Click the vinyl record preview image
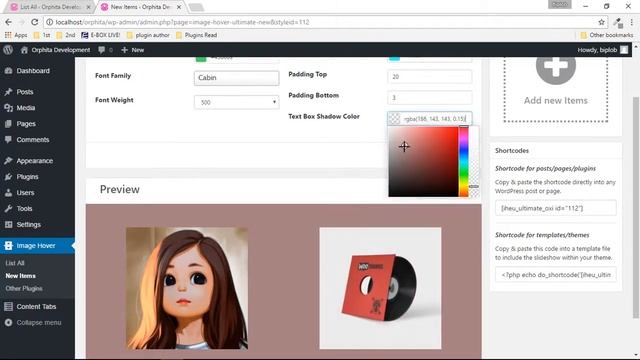Viewport: 640px width, 360px height. point(380,288)
